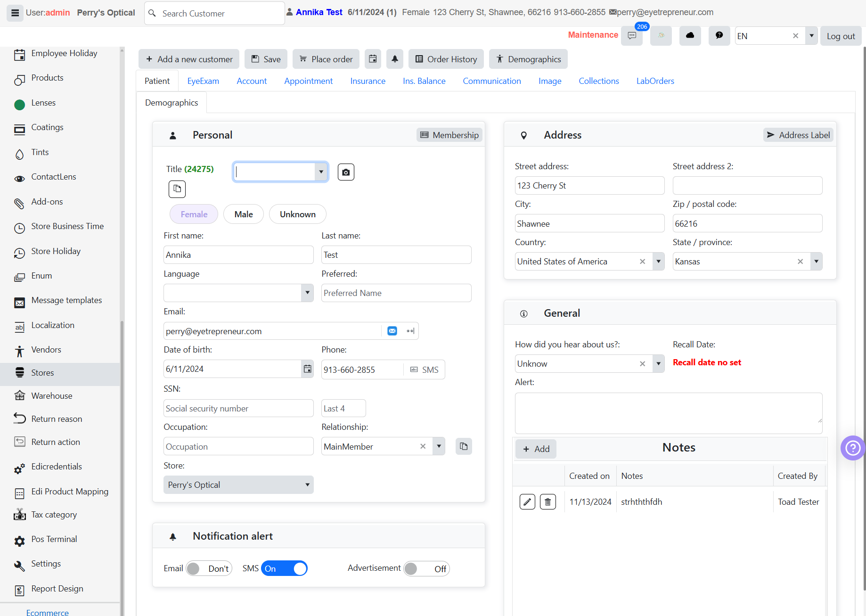The width and height of the screenshot is (866, 616).
Task: Edit the strhththfdh note with pencil icon
Action: (527, 502)
